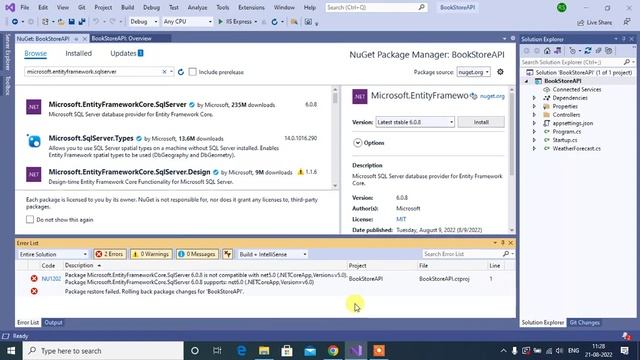This screenshot has width=640, height=360.
Task: Toggle the 2 Errors filter
Action: (x=109, y=254)
